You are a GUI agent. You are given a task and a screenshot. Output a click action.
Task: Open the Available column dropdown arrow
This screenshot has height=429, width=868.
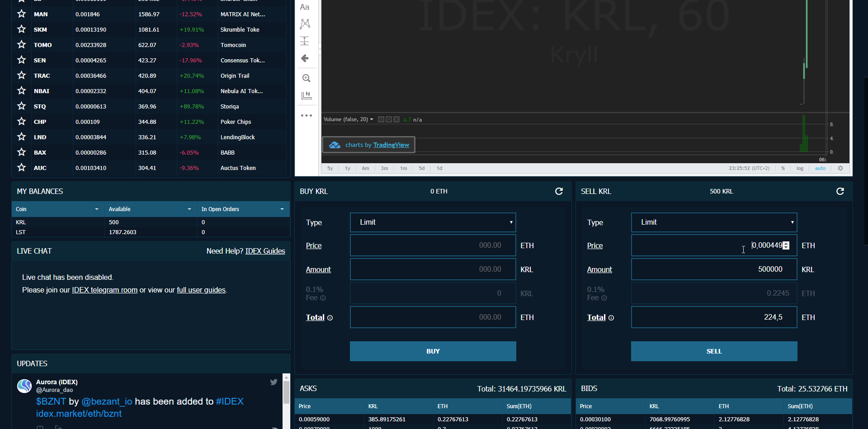(x=189, y=209)
